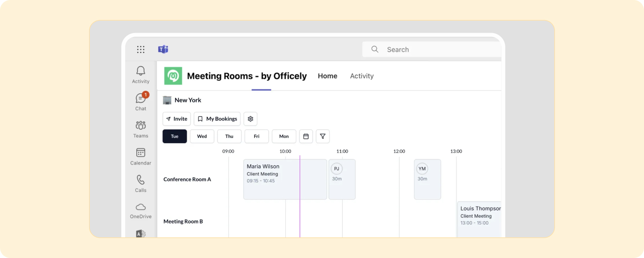
Task: Open Louis Thompson's 13:00 - 15:00 booking
Action: click(x=479, y=219)
